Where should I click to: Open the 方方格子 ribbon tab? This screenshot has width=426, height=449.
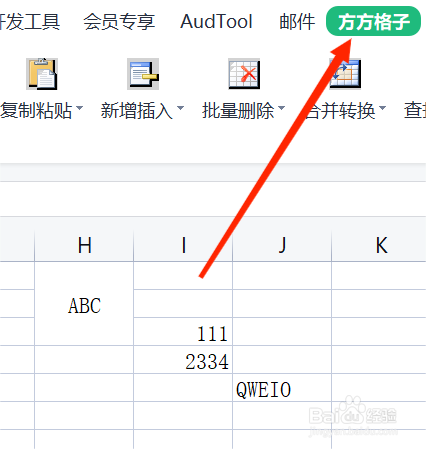click(373, 21)
